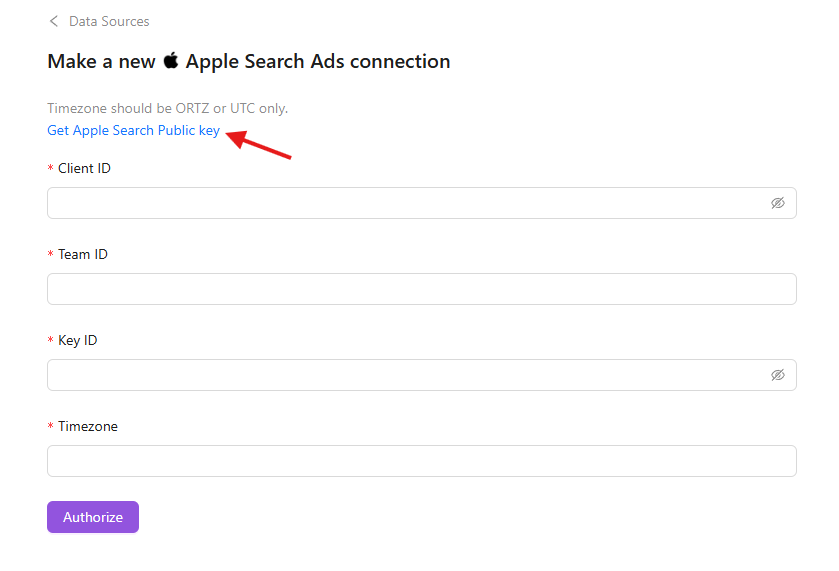The width and height of the screenshot is (839, 571).
Task: Focus the Team ID input field
Action: 422,289
